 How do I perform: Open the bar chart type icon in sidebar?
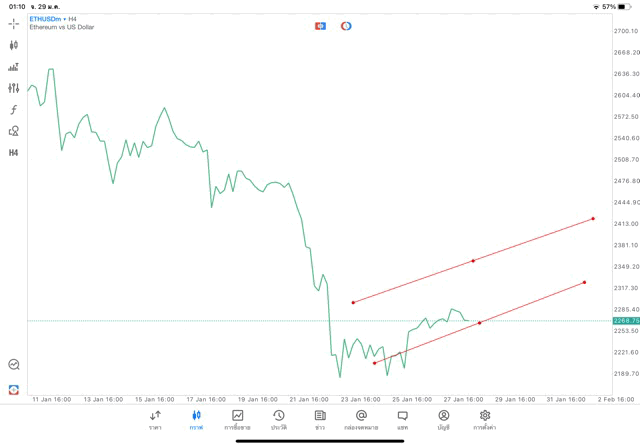coord(14,67)
